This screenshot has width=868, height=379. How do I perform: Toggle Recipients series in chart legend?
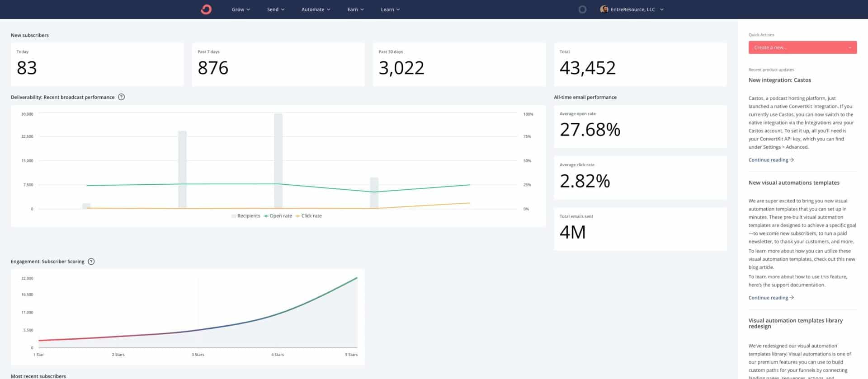246,216
